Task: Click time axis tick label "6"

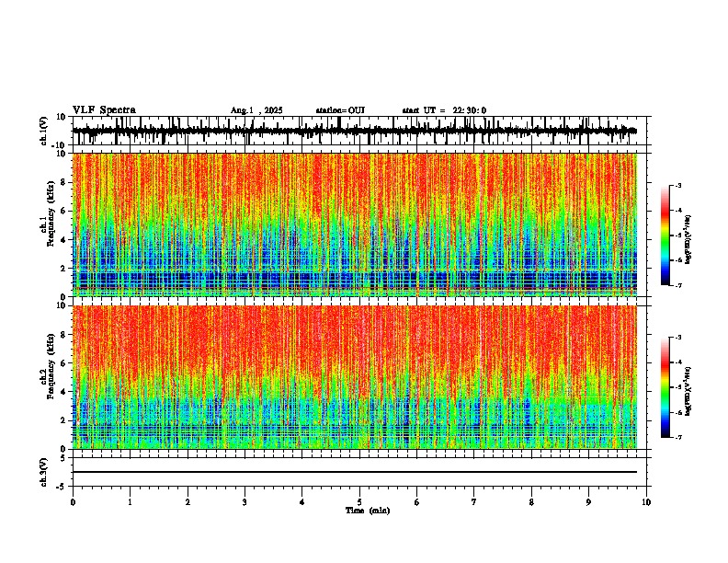Action: (417, 502)
